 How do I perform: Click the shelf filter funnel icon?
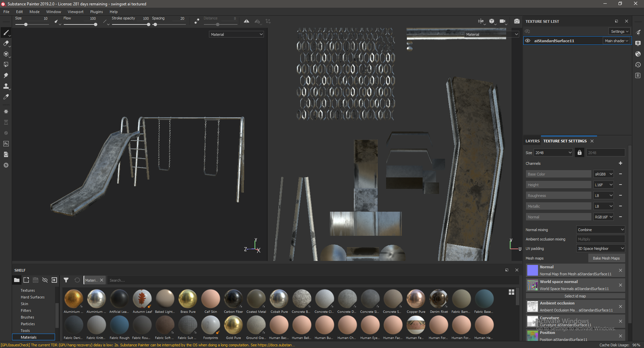pyautogui.click(x=66, y=280)
